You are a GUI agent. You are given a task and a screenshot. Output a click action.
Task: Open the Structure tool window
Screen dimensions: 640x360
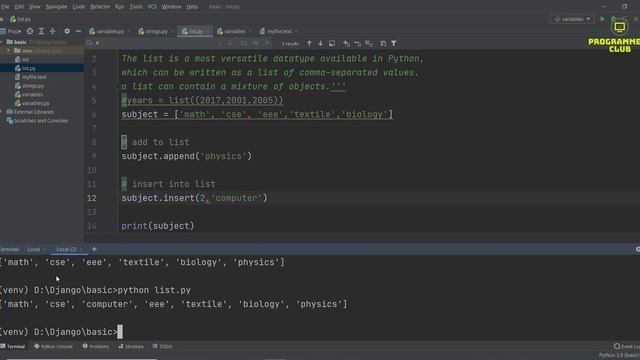click(x=131, y=347)
